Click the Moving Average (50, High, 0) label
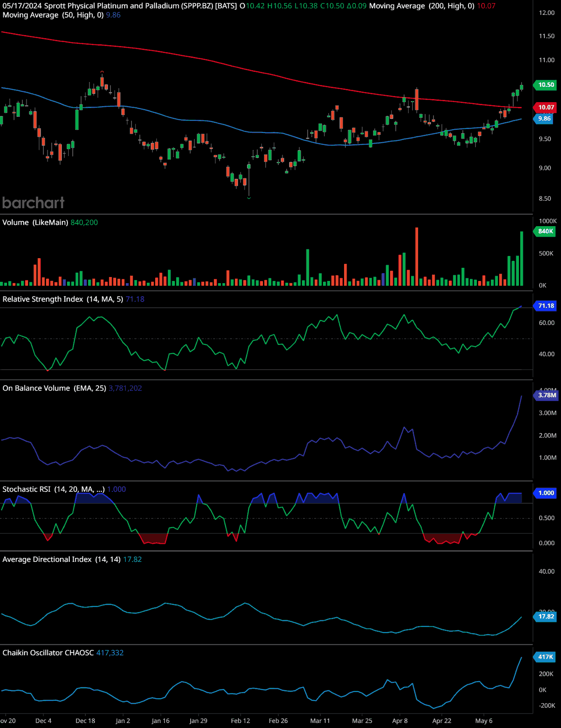561x728 pixels. tap(53, 15)
